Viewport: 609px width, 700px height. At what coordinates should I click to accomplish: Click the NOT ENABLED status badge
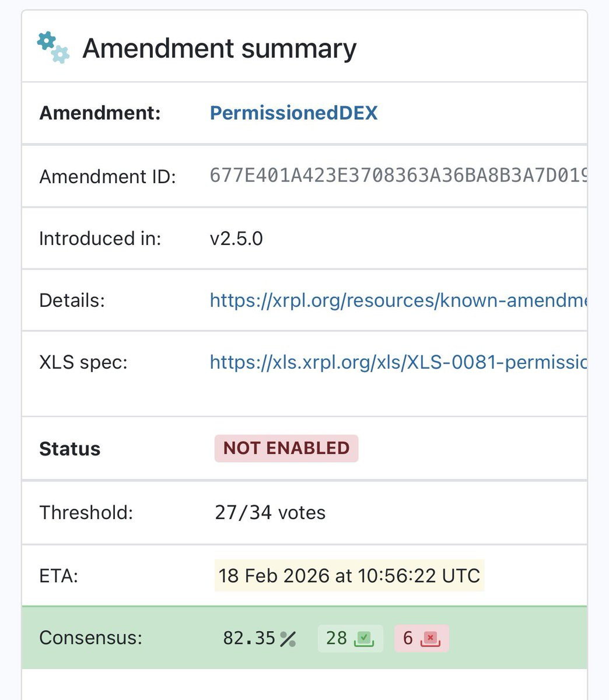tap(286, 448)
